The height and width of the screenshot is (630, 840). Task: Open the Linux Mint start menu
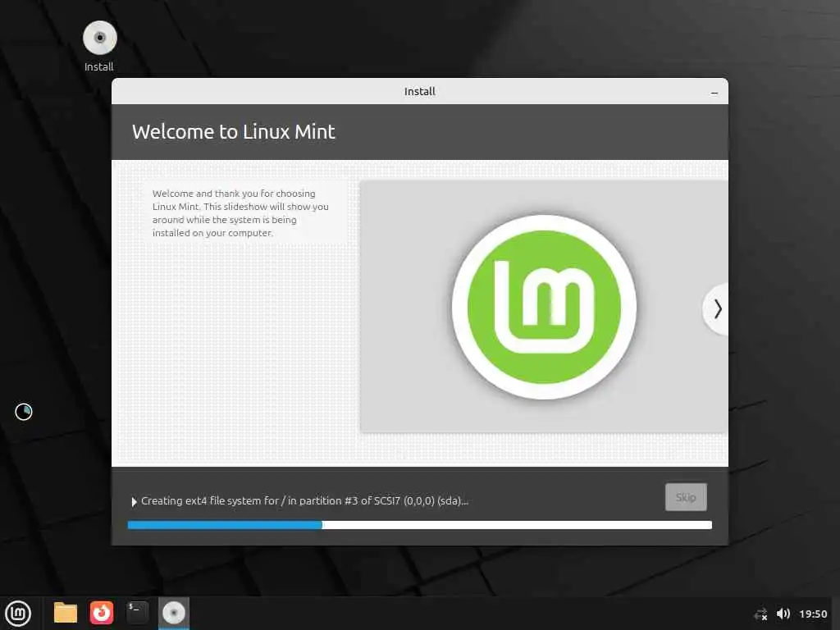(x=18, y=614)
